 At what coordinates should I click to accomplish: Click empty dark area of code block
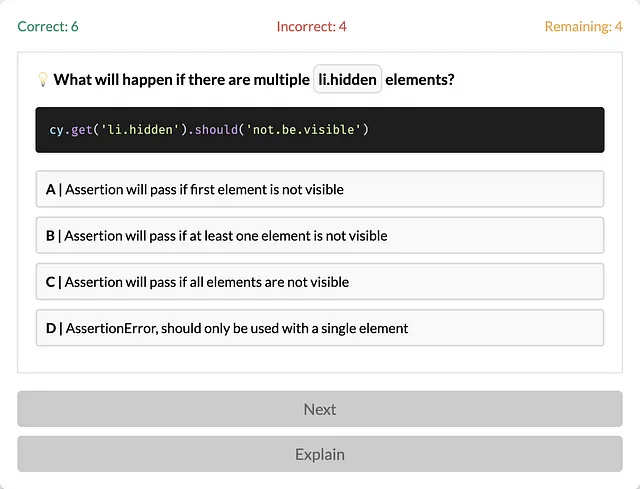pyautogui.click(x=490, y=130)
